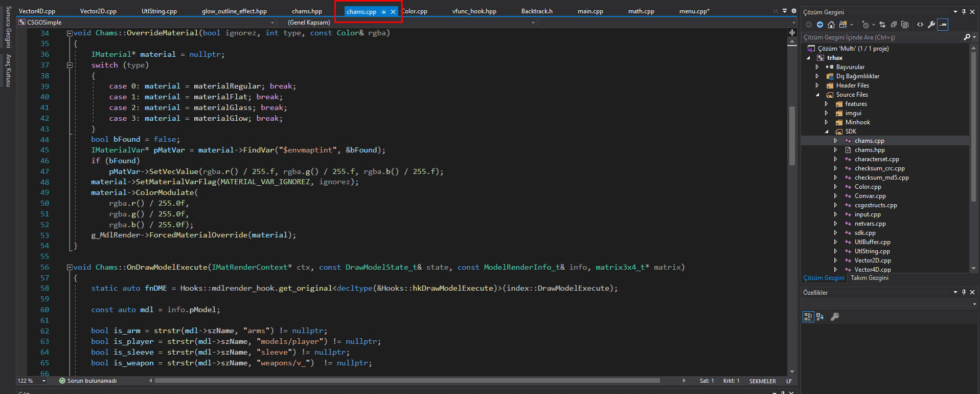Click the View Code angle brackets icon

point(920,25)
